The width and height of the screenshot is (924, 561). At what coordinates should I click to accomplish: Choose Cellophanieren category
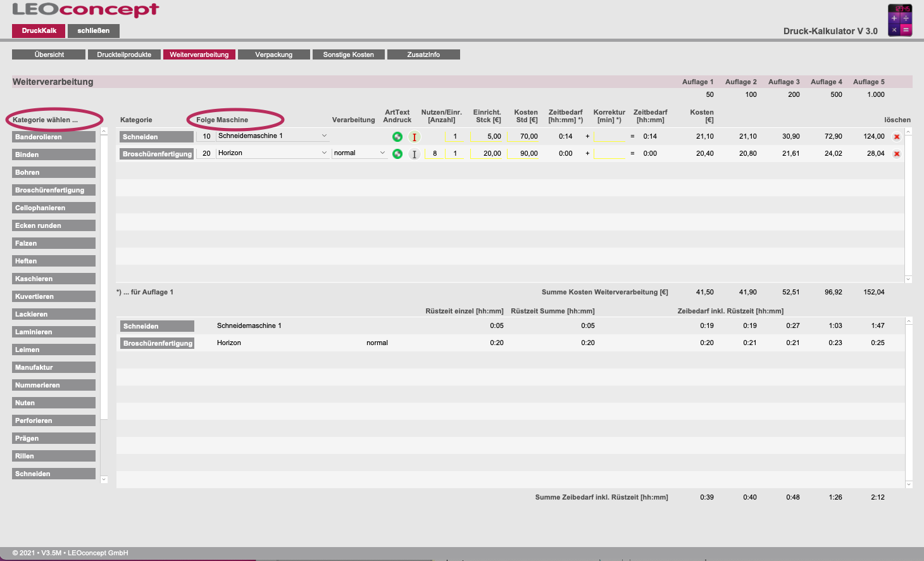(54, 208)
